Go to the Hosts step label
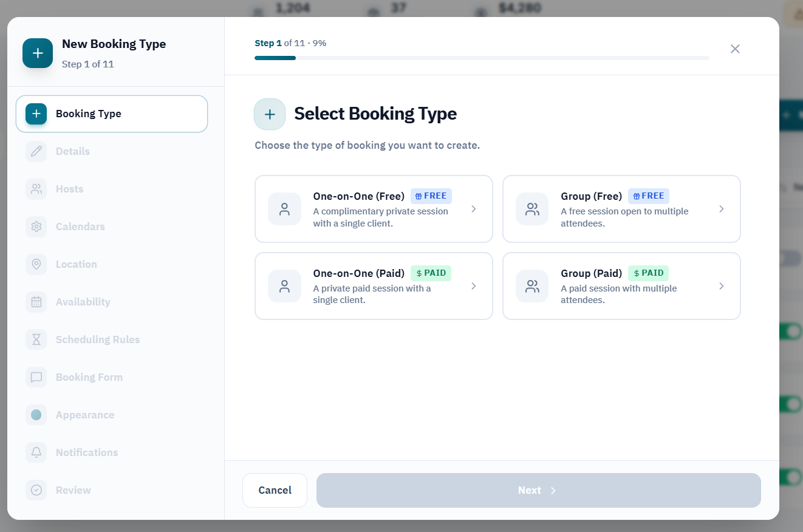 pos(70,189)
